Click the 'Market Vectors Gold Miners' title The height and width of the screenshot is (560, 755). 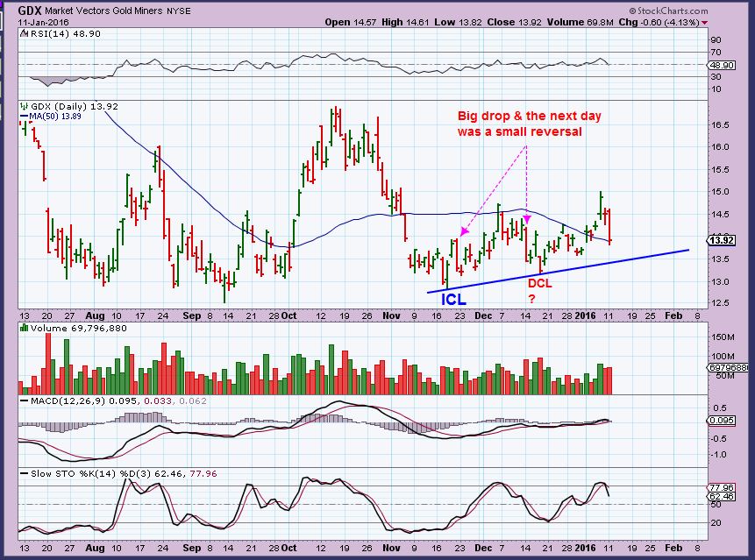point(103,11)
